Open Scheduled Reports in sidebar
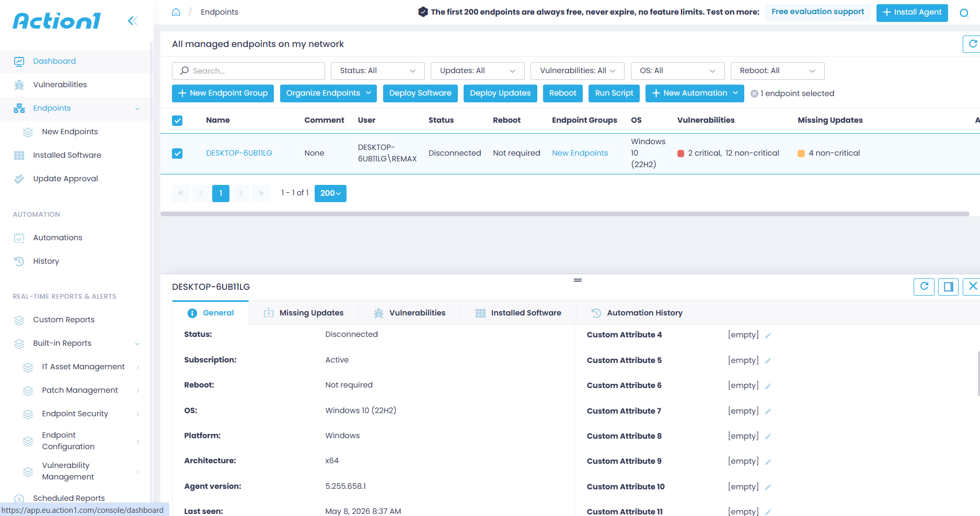This screenshot has width=980, height=516. pos(69,498)
